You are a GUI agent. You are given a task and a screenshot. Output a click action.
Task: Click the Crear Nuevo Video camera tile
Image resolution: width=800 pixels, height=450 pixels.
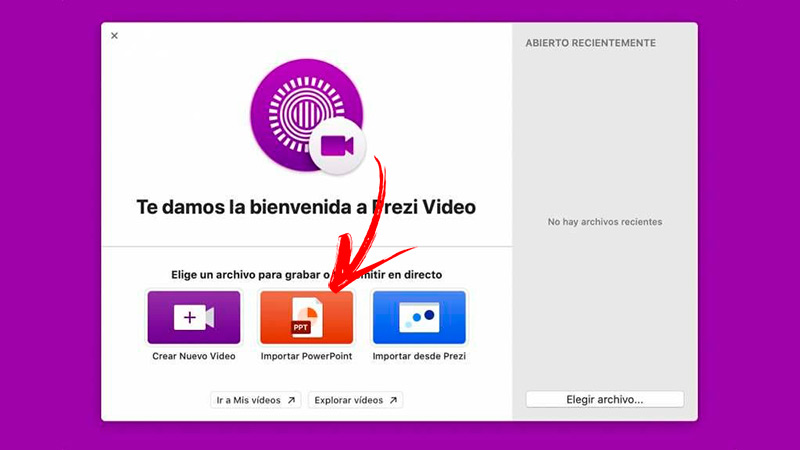tap(194, 317)
